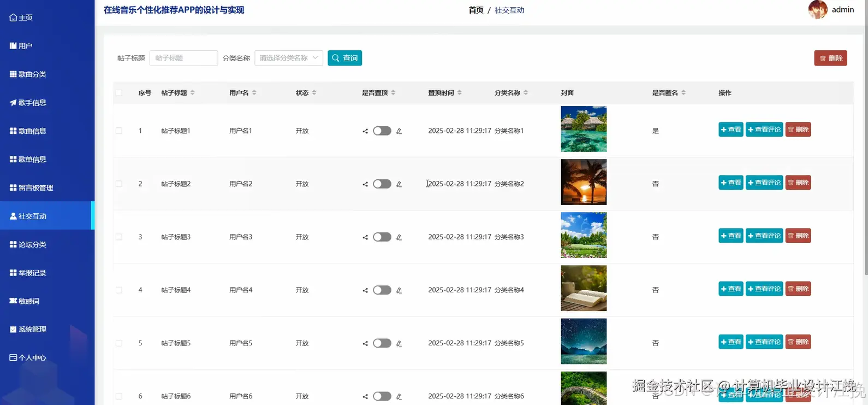Sort the 帖子标题 column
Viewport: 868px width, 405px height.
[x=193, y=93]
